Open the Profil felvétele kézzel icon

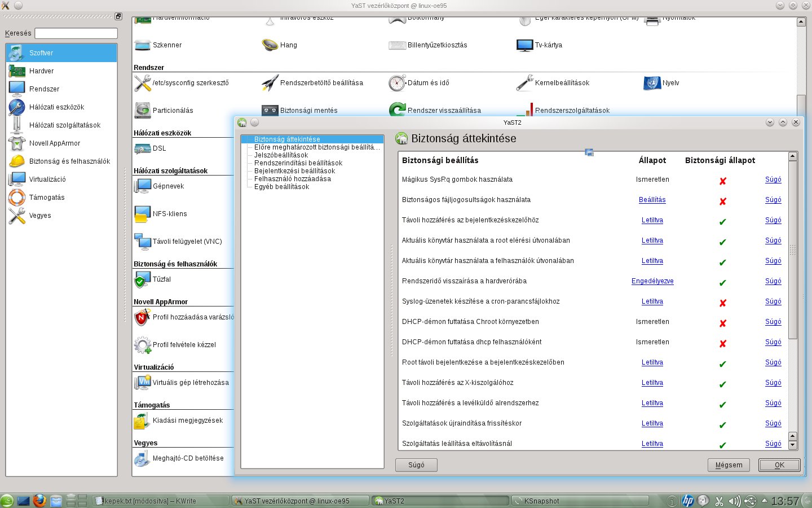[142, 345]
